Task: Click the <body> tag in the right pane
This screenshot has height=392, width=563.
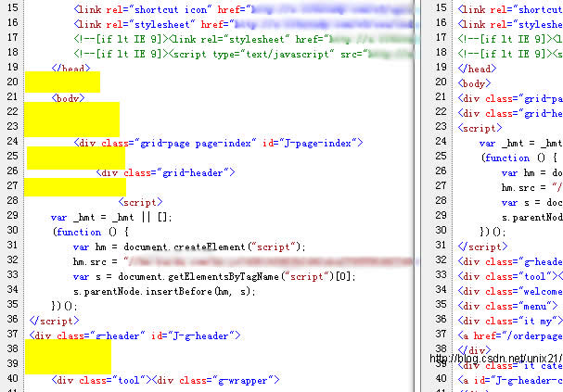Action: (x=474, y=83)
